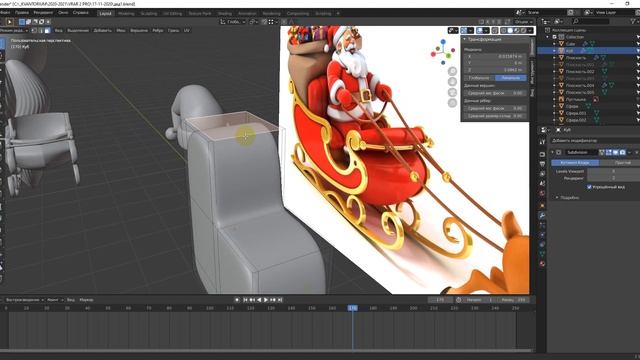Toggle viewport overlays button
This screenshot has width=640, height=360.
[x=480, y=31]
